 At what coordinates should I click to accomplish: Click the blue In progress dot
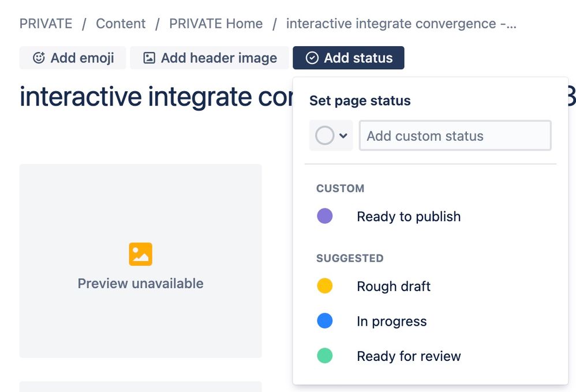tap(325, 322)
